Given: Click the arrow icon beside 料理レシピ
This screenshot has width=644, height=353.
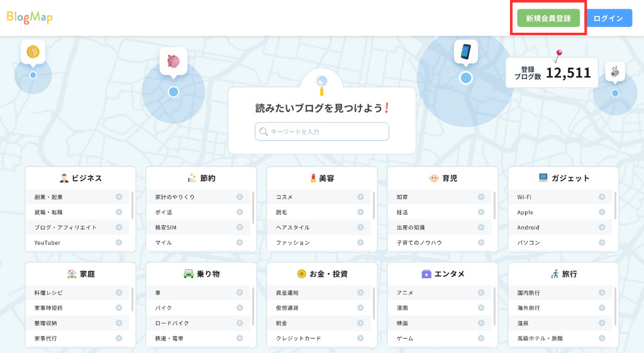Looking at the screenshot, I should 119,293.
